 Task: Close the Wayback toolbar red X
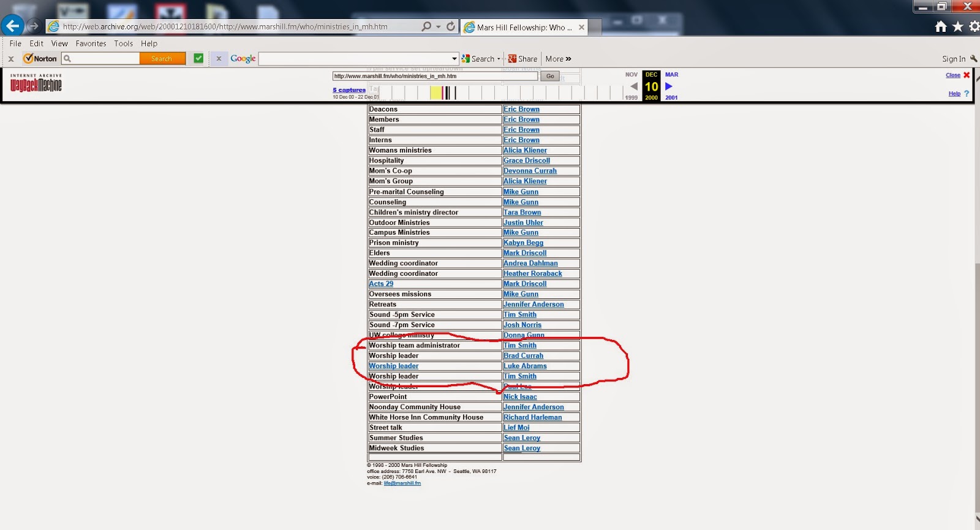[x=967, y=75]
